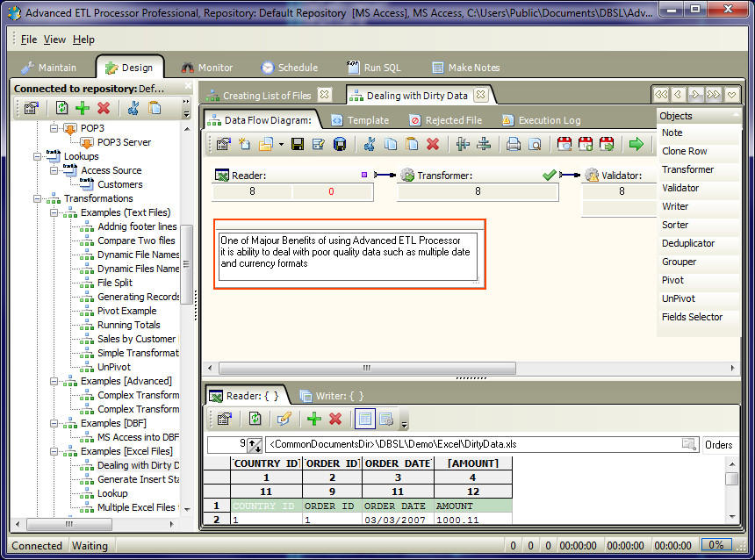Click the row number spinner arrows
Screen dimensions: 755x560
(254, 445)
